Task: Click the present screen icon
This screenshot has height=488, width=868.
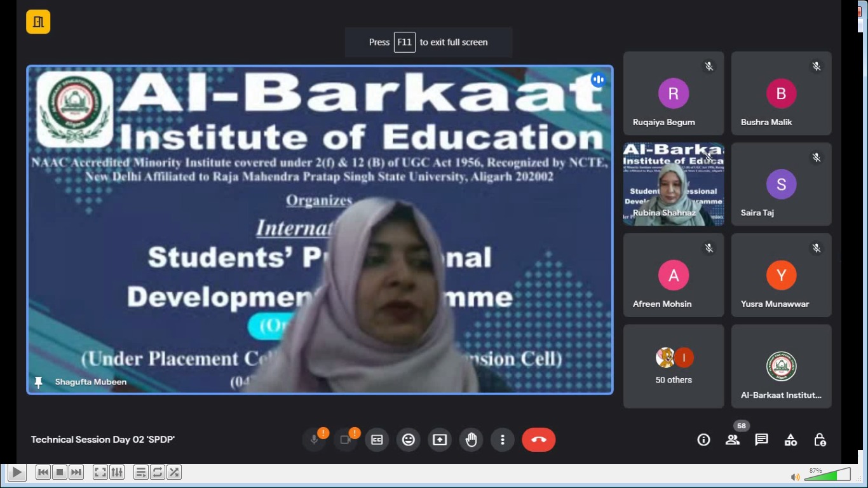Action: pyautogui.click(x=440, y=440)
